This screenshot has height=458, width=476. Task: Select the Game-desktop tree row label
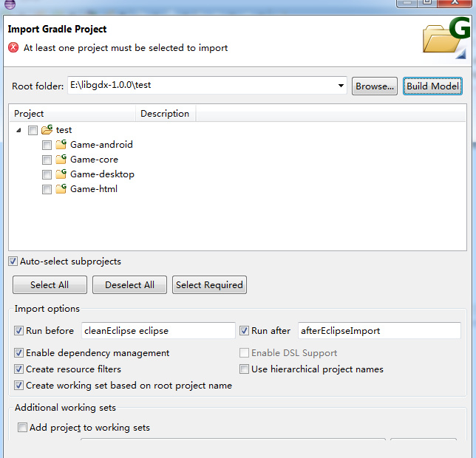coord(102,174)
